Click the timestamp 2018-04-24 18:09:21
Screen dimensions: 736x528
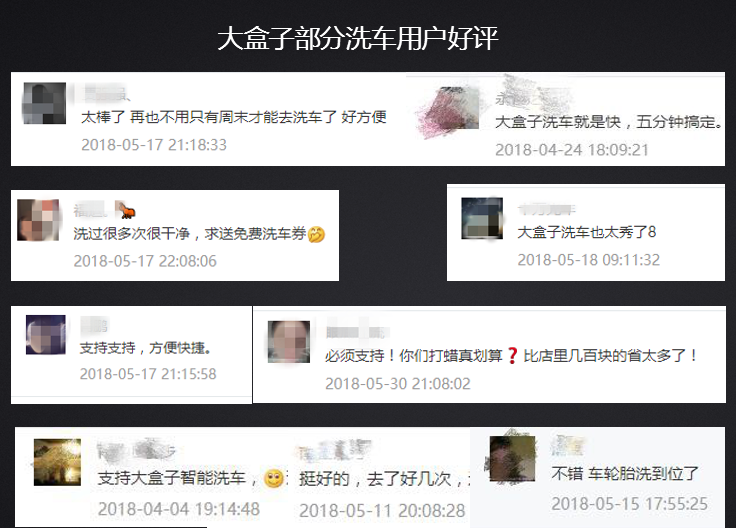tap(572, 150)
